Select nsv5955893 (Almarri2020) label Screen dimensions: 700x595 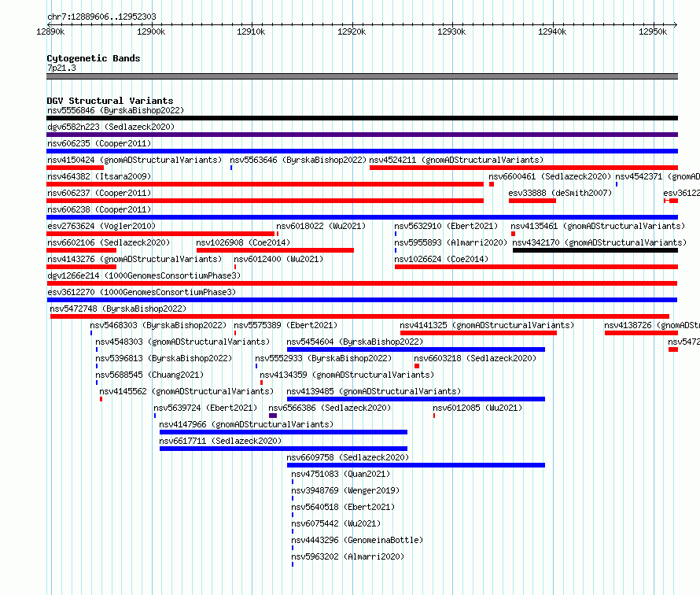(x=451, y=242)
